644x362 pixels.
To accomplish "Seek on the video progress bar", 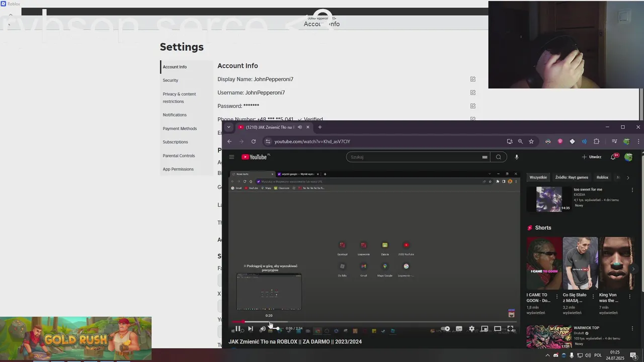I will point(374,322).
